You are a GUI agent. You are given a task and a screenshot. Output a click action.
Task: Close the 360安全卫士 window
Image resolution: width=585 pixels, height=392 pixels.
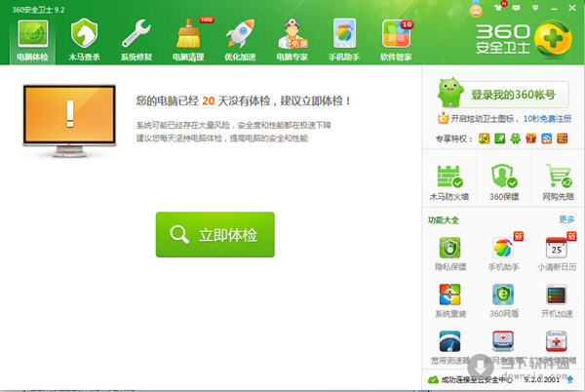pyautogui.click(x=572, y=8)
